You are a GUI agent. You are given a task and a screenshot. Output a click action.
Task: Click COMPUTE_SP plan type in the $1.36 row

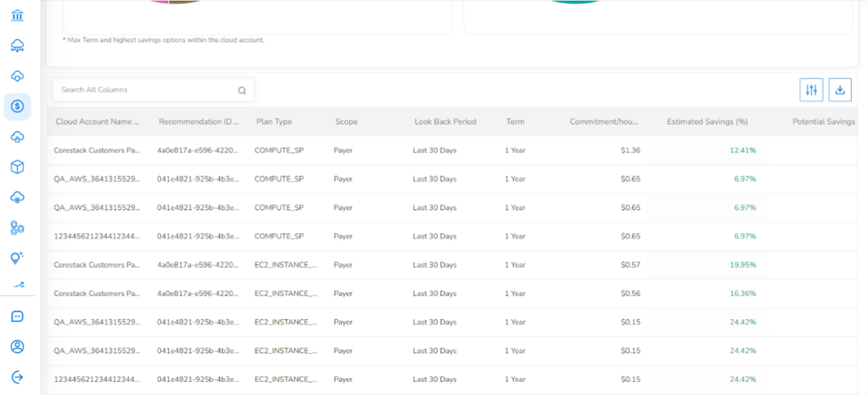[x=279, y=150]
